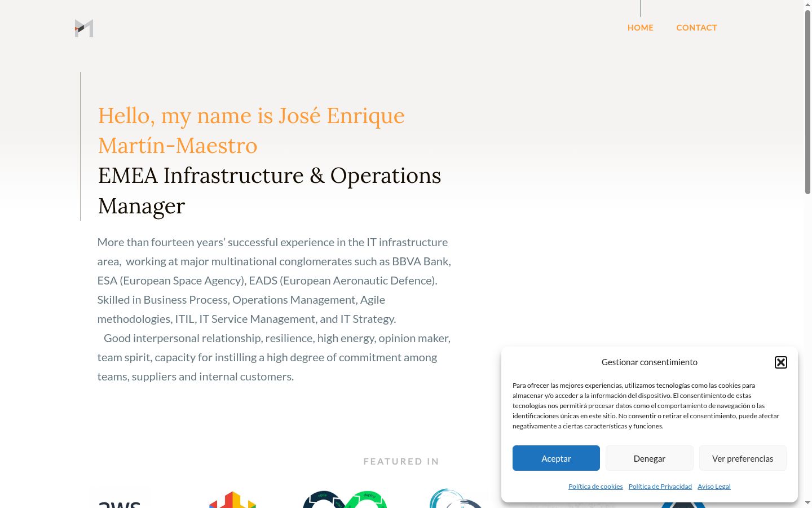This screenshot has width=812, height=508.
Task: Click the FEATURED IN section label
Action: click(401, 462)
